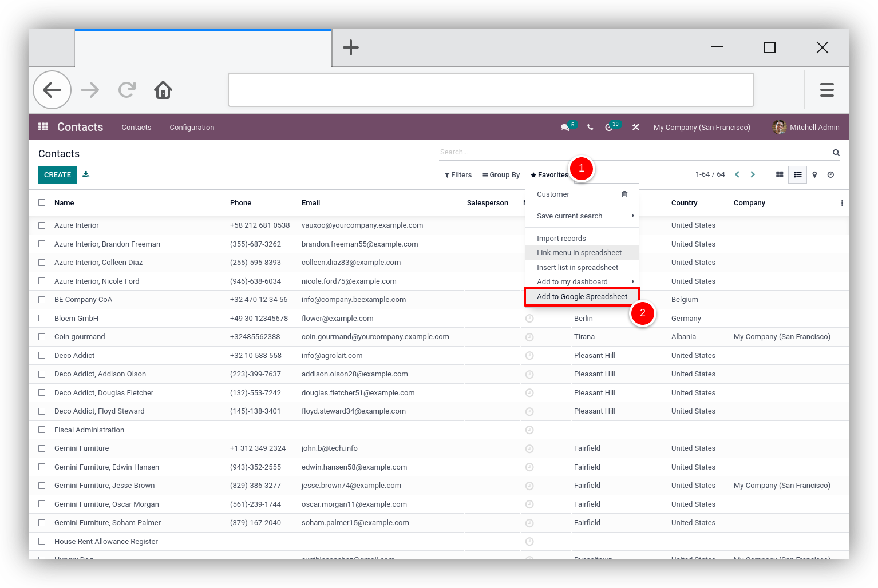Collapse the Favorites dropdown

tap(549, 175)
